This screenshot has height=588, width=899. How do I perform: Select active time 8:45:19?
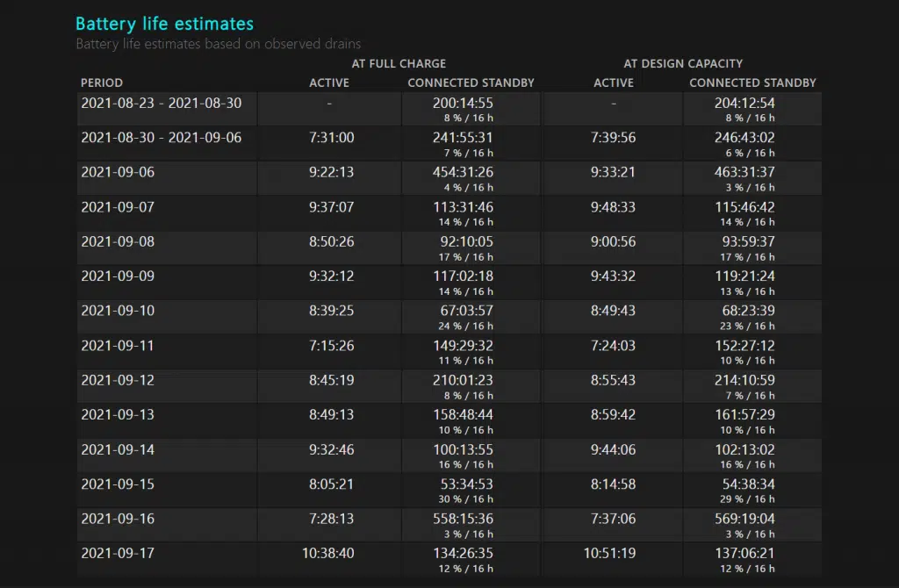[x=331, y=380]
